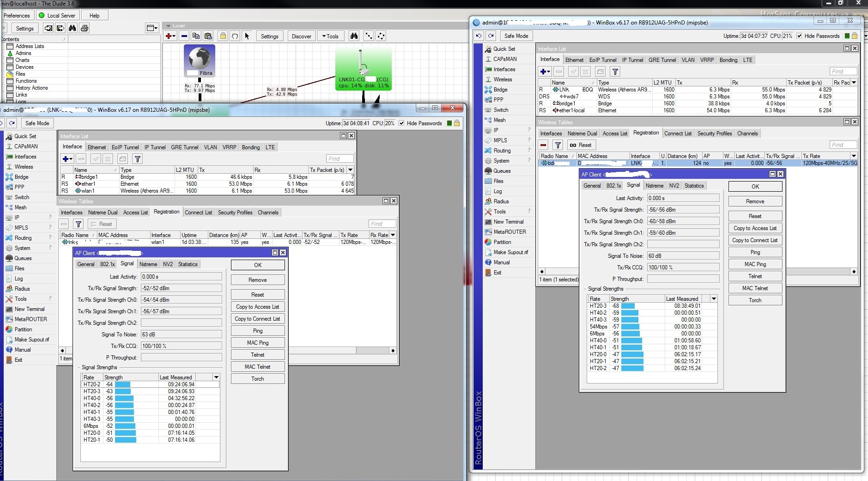The width and height of the screenshot is (868, 481).
Task: Select History Actions in The Dude Contents tree
Action: coord(31,88)
